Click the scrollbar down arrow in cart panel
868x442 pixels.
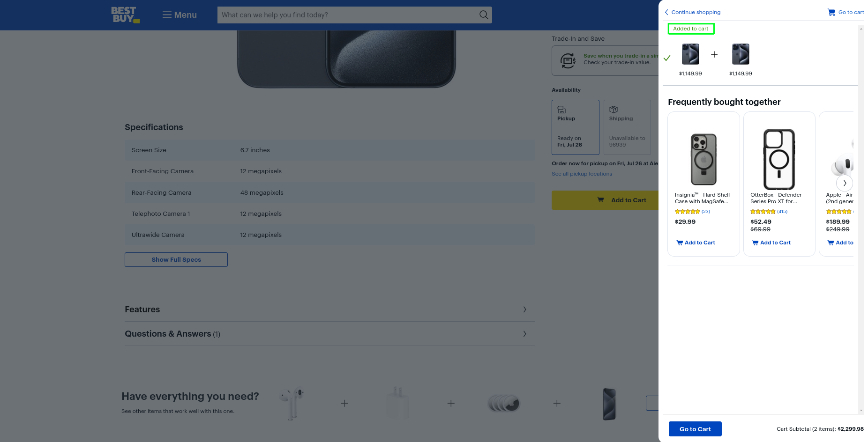861,411
